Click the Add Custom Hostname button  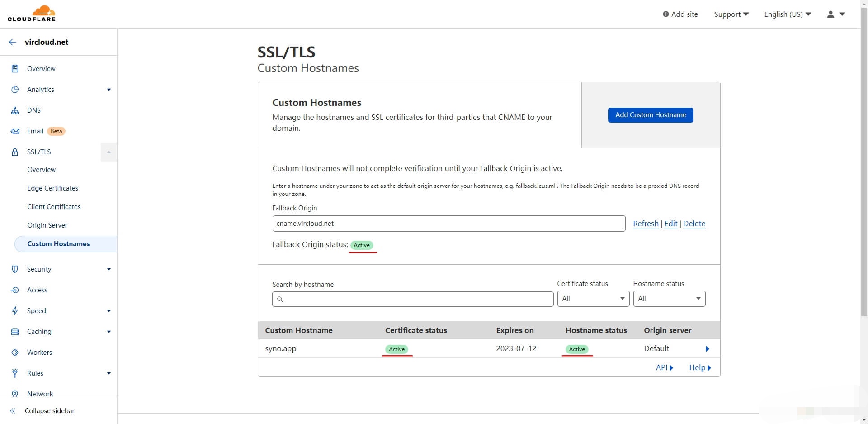point(650,115)
